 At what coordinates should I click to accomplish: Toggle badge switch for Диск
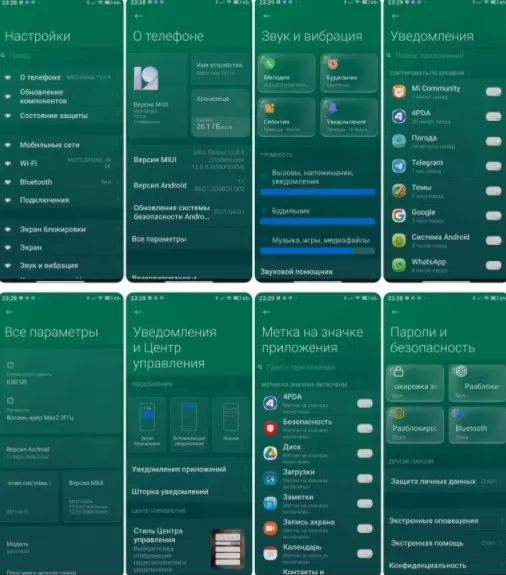365,453
